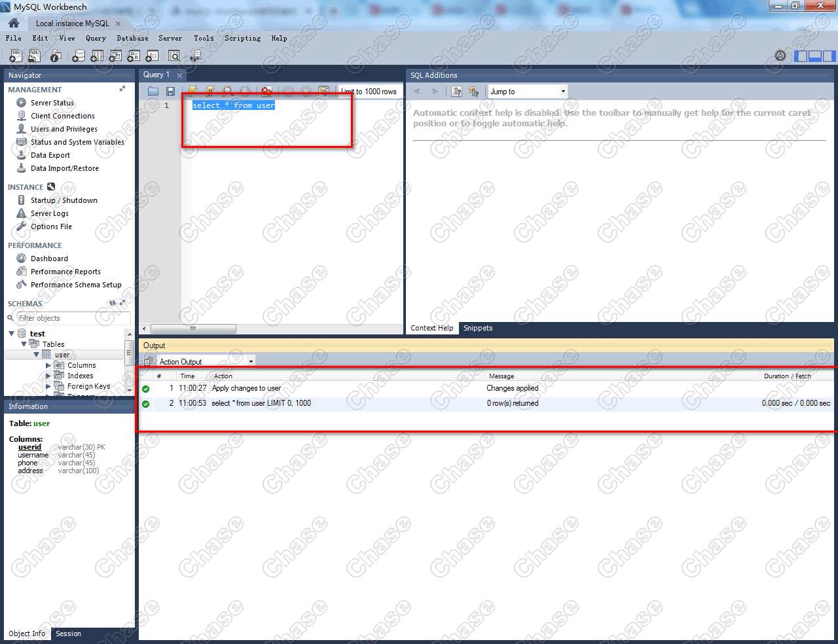The width and height of the screenshot is (838, 644).
Task: Select the 'select * from user LIMIT' output row
Action: click(x=488, y=403)
